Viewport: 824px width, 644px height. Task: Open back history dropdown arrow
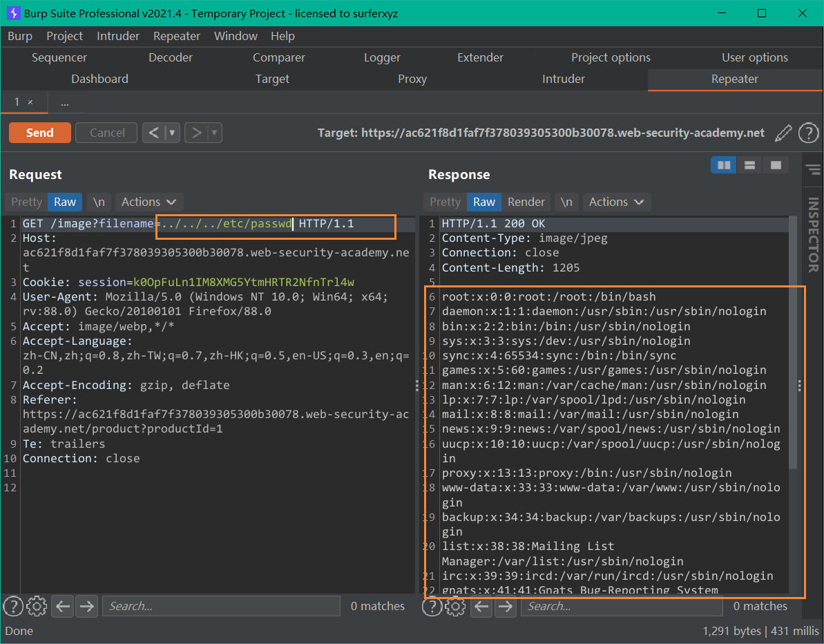tap(173, 133)
